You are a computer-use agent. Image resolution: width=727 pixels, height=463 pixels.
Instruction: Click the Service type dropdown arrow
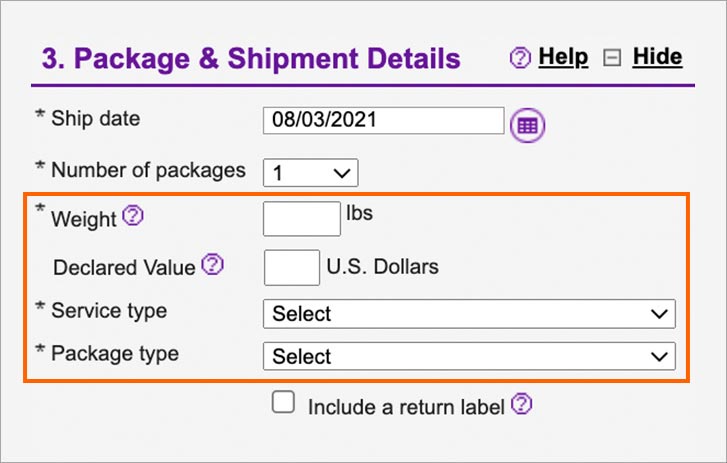(x=659, y=314)
